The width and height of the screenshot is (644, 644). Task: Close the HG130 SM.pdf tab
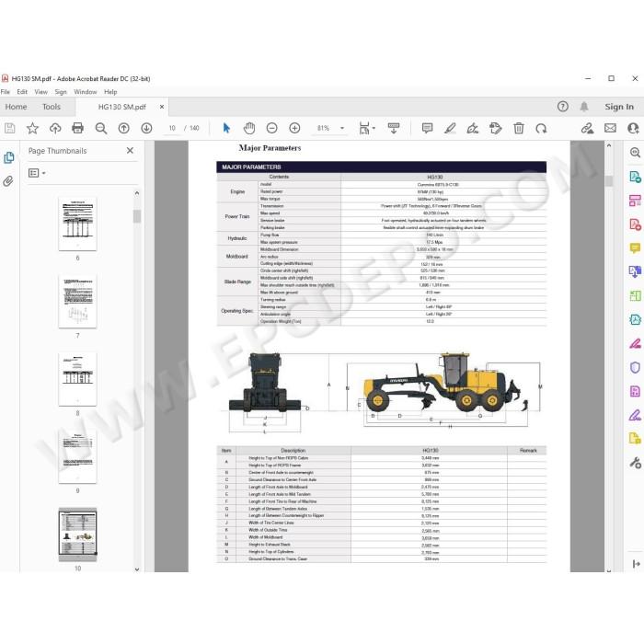[x=162, y=107]
